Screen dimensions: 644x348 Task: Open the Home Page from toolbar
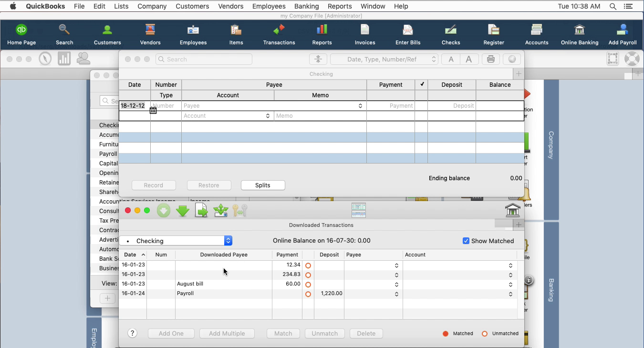pyautogui.click(x=21, y=34)
